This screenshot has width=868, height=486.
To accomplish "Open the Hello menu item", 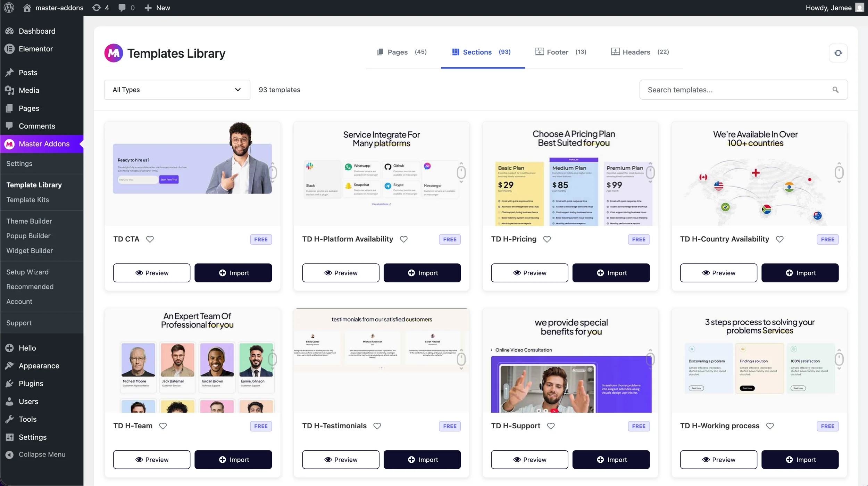I will pyautogui.click(x=42, y=348).
